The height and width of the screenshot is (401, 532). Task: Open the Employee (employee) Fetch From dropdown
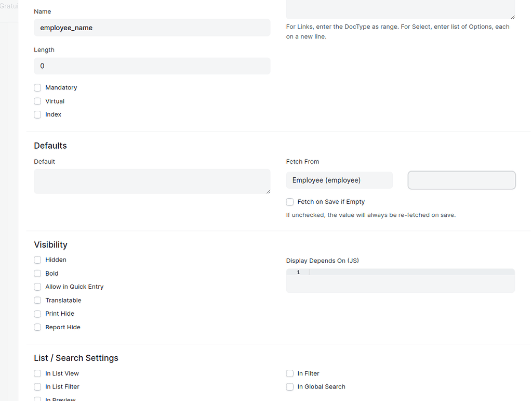339,180
